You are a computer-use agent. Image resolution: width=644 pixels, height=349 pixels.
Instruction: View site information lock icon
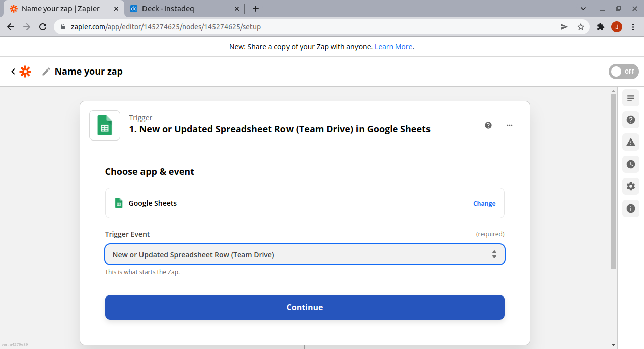tap(62, 27)
